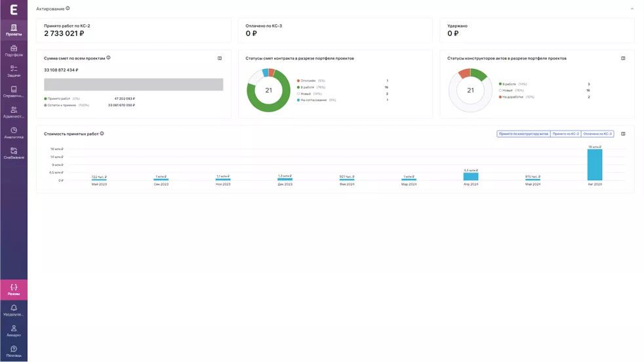Click the Авг 2024 bar in chart

point(594,165)
